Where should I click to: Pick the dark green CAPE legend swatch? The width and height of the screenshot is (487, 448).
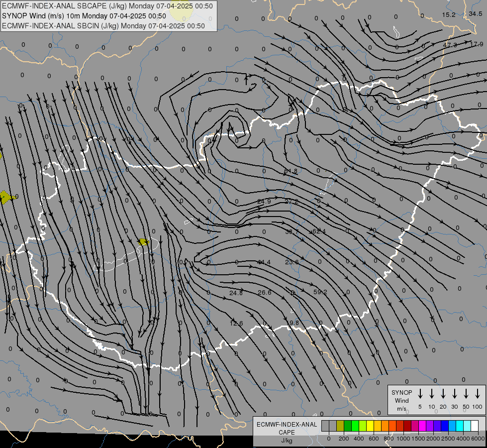click(348, 426)
